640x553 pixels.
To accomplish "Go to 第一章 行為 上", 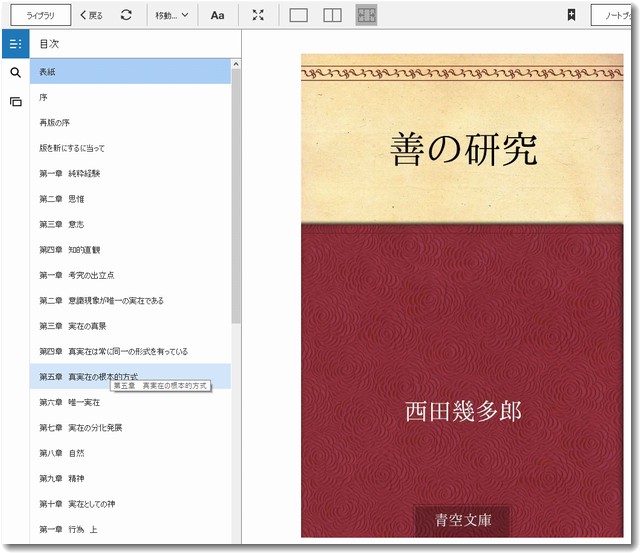I will click(x=130, y=529).
